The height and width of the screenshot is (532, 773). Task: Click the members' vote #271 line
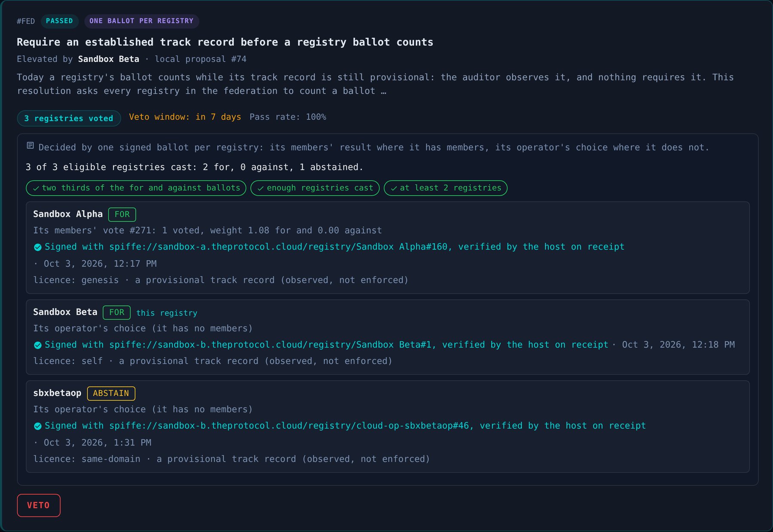(x=207, y=231)
